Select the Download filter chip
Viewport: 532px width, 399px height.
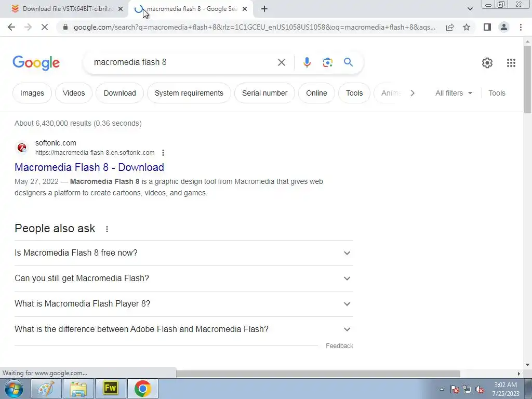[120, 93]
